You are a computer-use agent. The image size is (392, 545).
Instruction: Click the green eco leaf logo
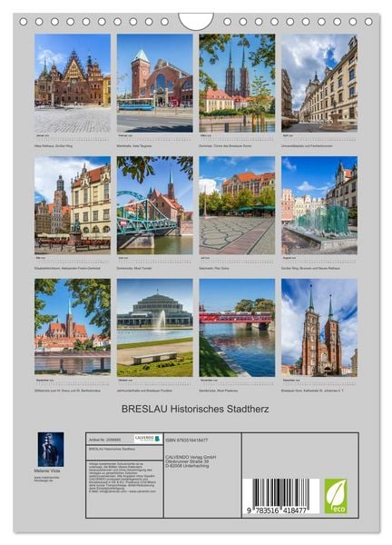tap(336, 496)
